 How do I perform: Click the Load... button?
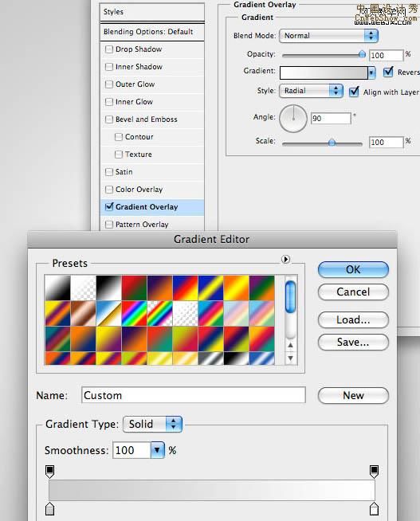coord(353,319)
